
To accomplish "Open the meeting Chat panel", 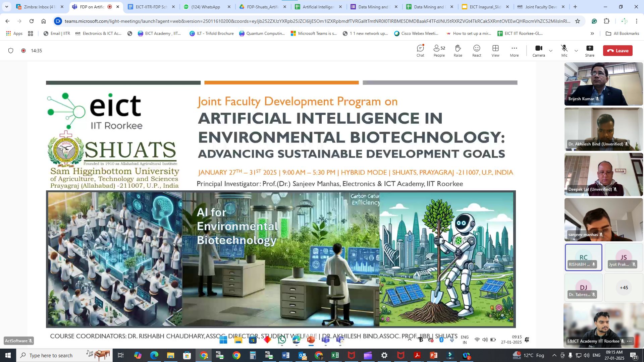I will (420, 51).
